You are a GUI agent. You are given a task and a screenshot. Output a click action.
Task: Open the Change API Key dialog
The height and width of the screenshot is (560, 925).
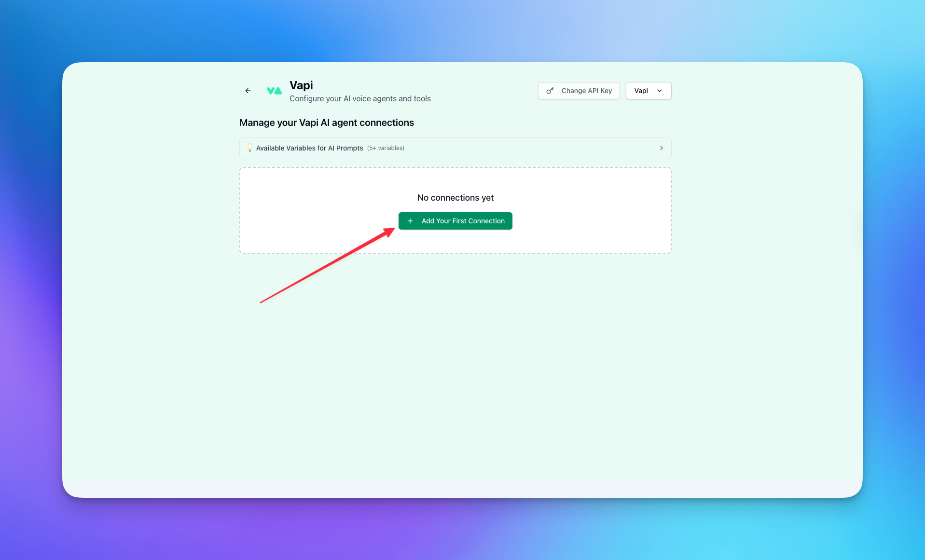pyautogui.click(x=579, y=91)
